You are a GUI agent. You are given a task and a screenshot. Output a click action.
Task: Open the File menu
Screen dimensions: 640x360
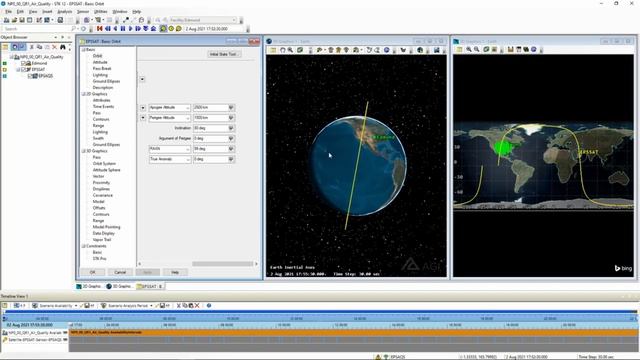pyautogui.click(x=8, y=11)
